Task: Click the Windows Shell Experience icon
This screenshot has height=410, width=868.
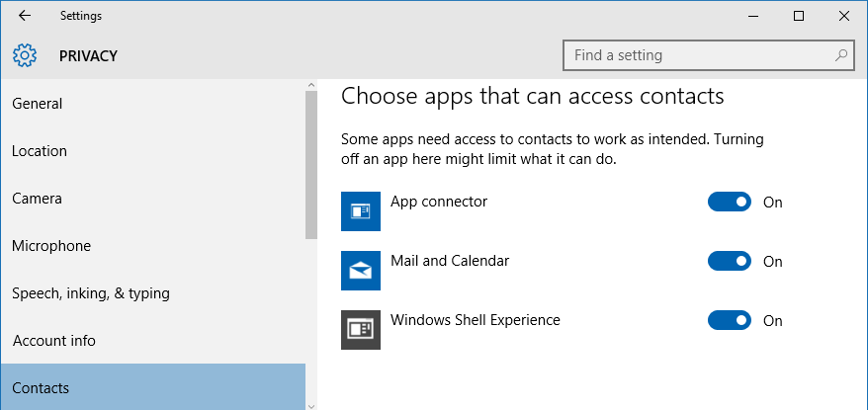Action: [361, 330]
